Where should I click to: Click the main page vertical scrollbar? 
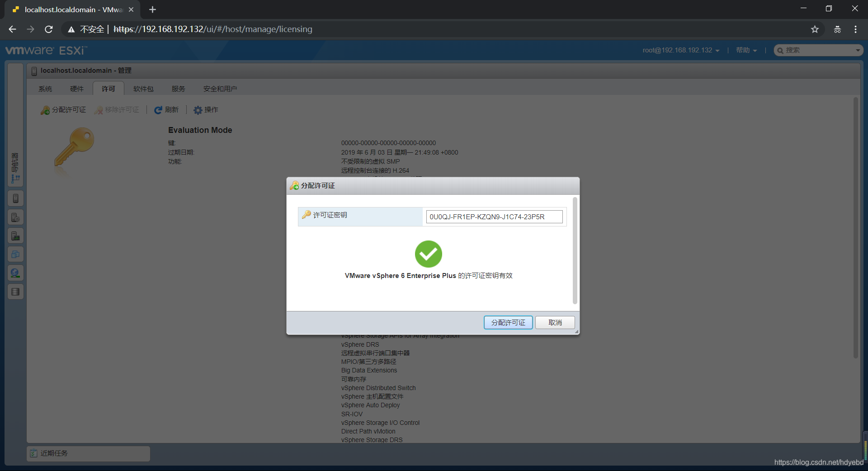(x=855, y=228)
